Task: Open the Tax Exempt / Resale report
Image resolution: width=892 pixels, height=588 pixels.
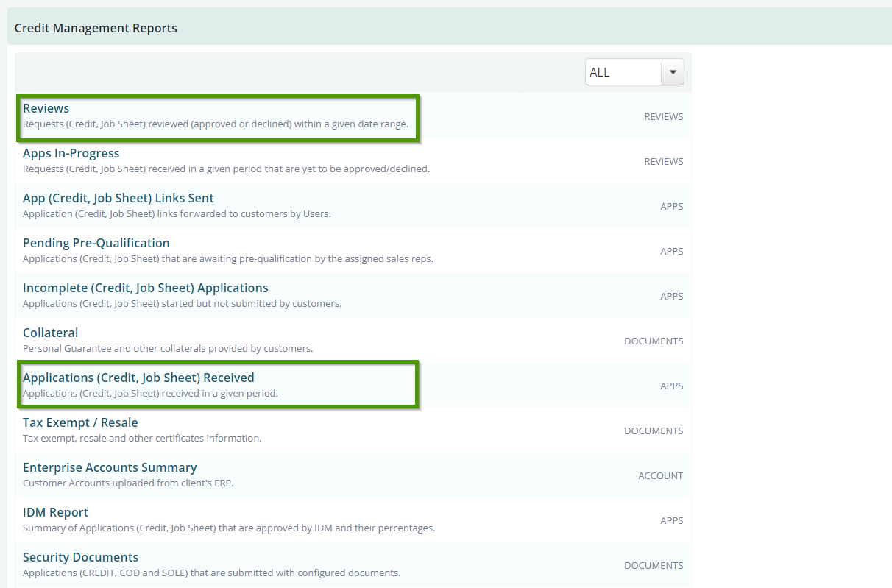Action: click(x=80, y=422)
